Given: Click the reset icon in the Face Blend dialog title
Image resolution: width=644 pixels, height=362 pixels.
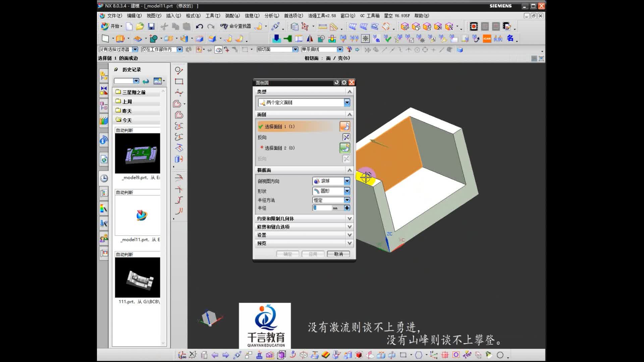Looking at the screenshot, I should pyautogui.click(x=336, y=82).
